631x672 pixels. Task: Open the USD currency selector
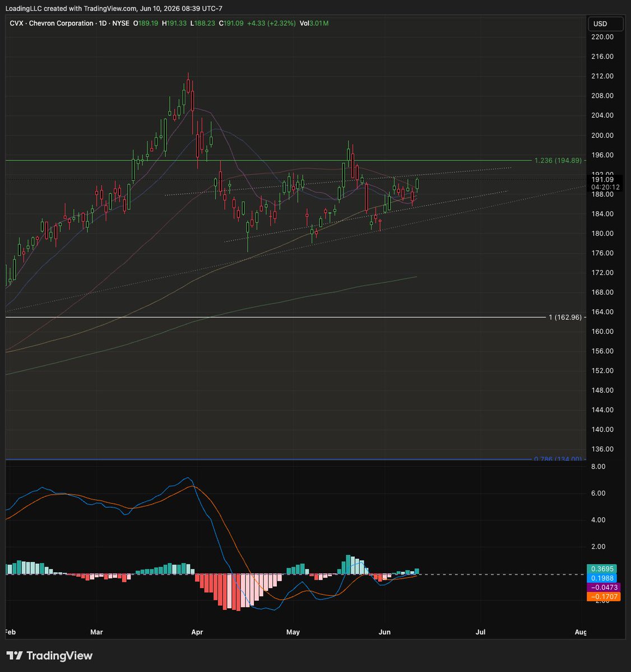tap(605, 24)
